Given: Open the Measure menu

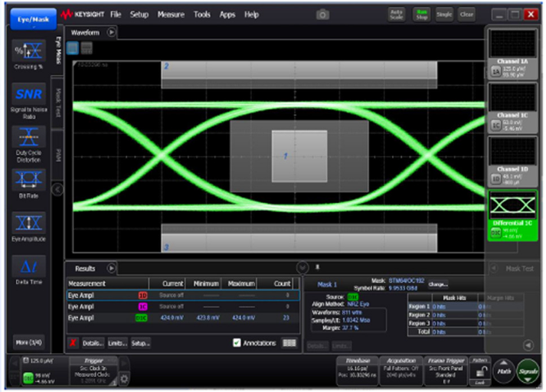Looking at the screenshot, I should coord(171,15).
